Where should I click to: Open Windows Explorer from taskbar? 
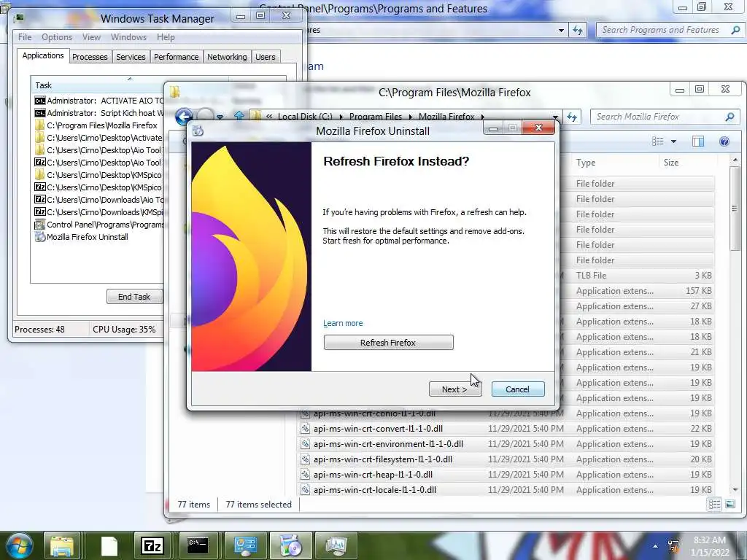(62, 545)
